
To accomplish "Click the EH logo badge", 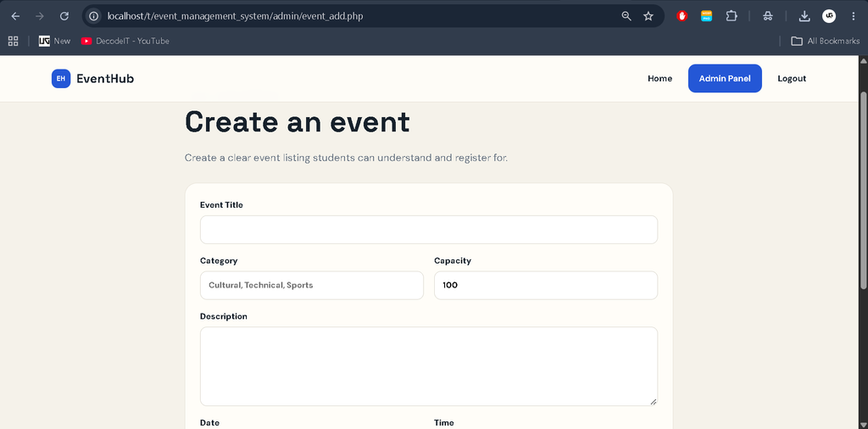I will tap(61, 79).
